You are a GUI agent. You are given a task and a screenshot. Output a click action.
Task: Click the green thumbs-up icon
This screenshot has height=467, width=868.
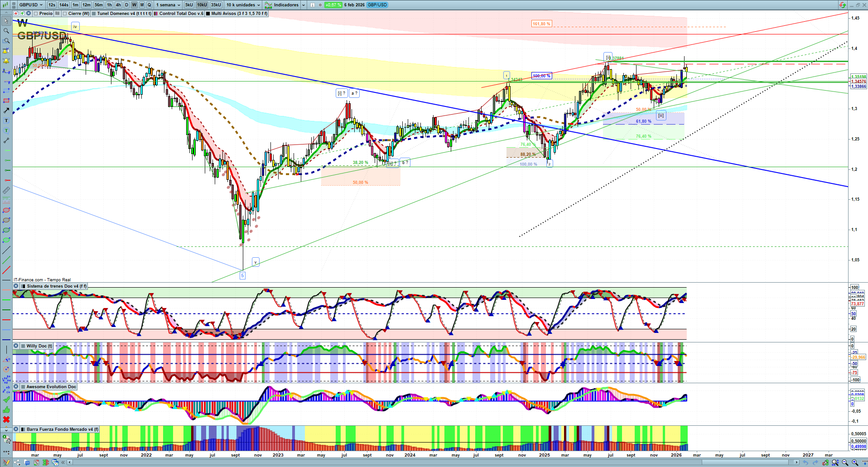[6, 409]
